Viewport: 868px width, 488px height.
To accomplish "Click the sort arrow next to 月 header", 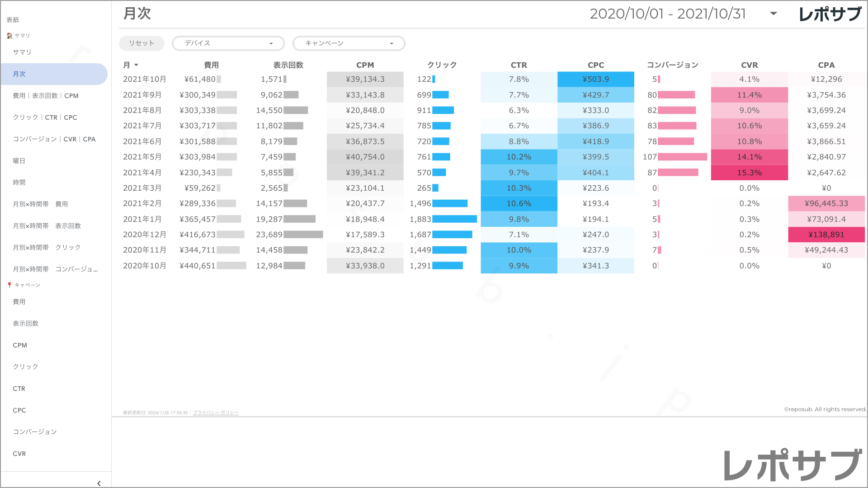I will (136, 65).
